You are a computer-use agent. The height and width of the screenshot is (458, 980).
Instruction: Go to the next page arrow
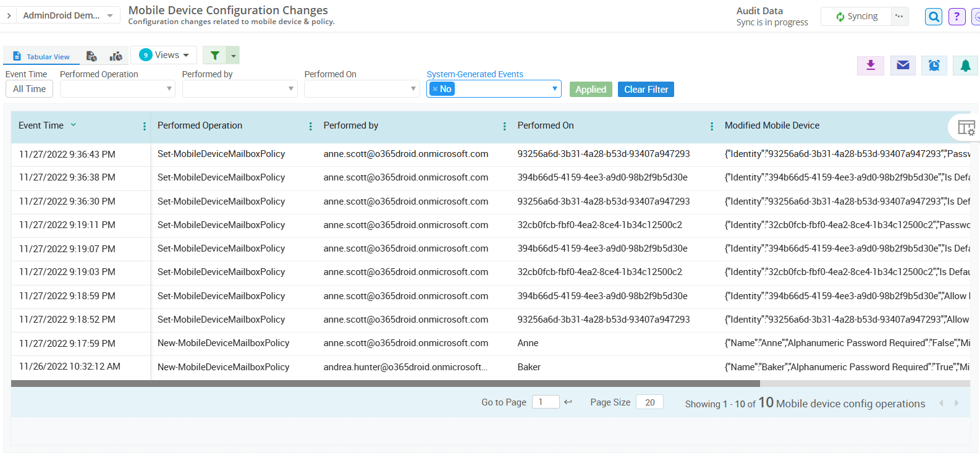[x=957, y=403]
